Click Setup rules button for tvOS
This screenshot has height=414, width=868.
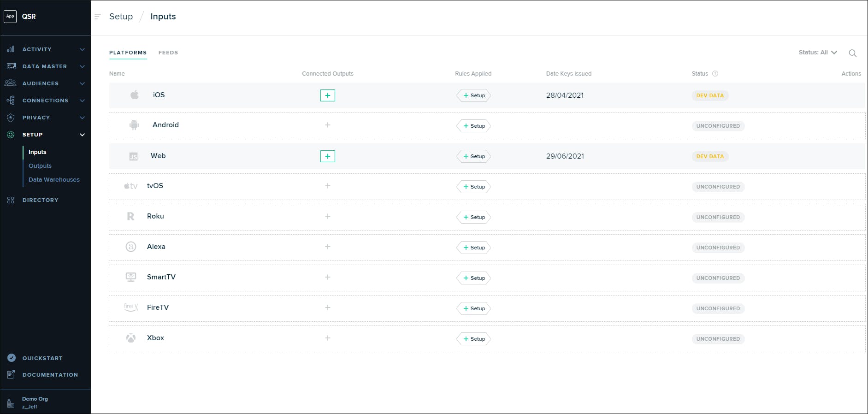point(474,187)
